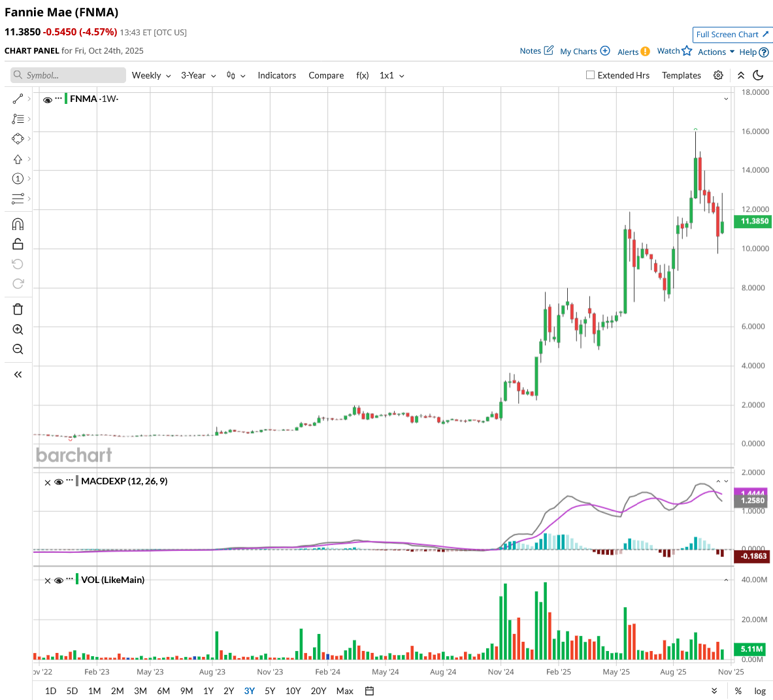Open the Weekly period dropdown
This screenshot has width=773, height=700.
coord(152,75)
